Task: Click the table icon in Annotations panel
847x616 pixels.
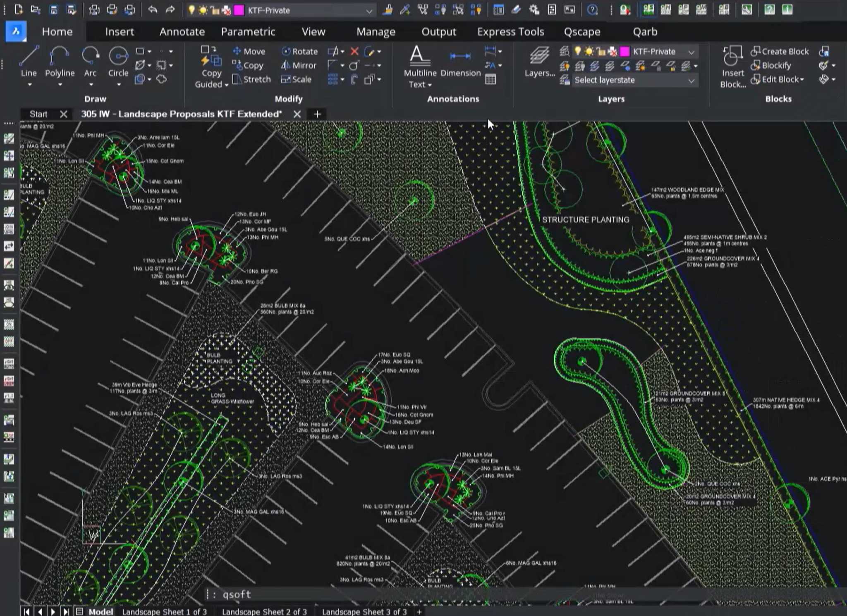Action: [x=490, y=79]
